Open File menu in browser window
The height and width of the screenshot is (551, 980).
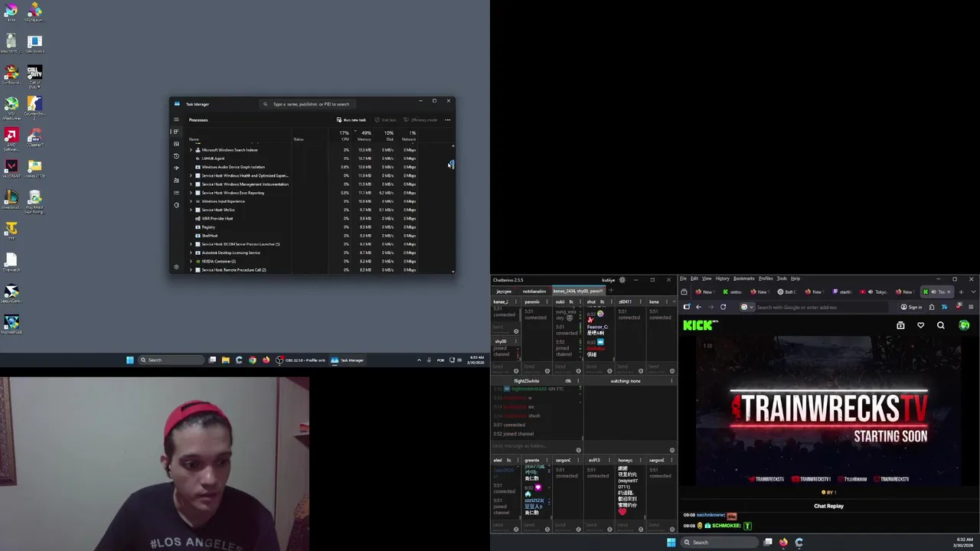(x=683, y=279)
